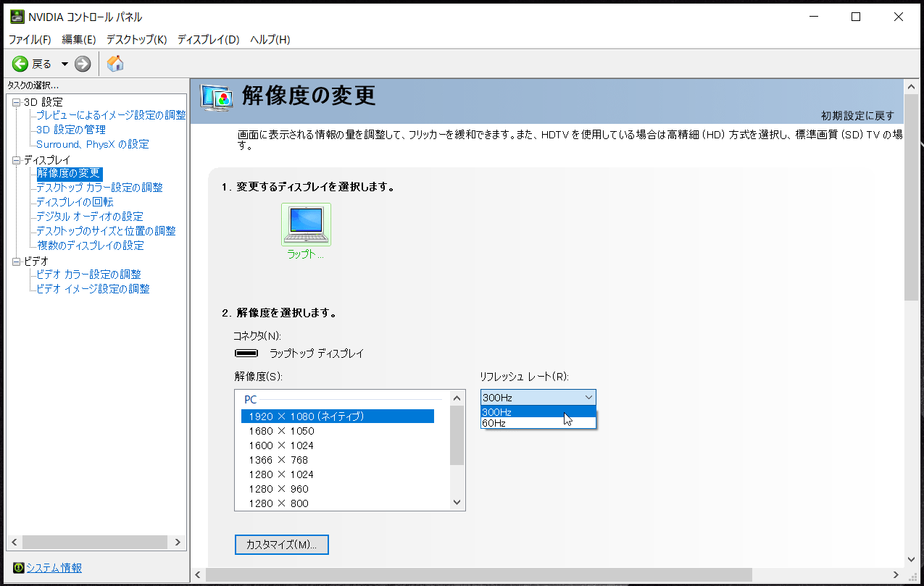Open the back history dropdown arrow
Image resolution: width=924 pixels, height=586 pixels.
pyautogui.click(x=64, y=64)
